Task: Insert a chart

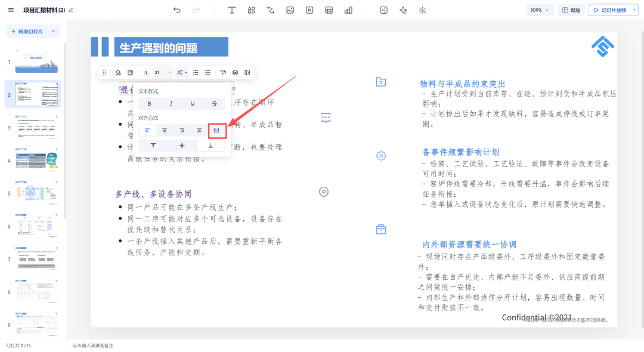Action: click(x=348, y=10)
